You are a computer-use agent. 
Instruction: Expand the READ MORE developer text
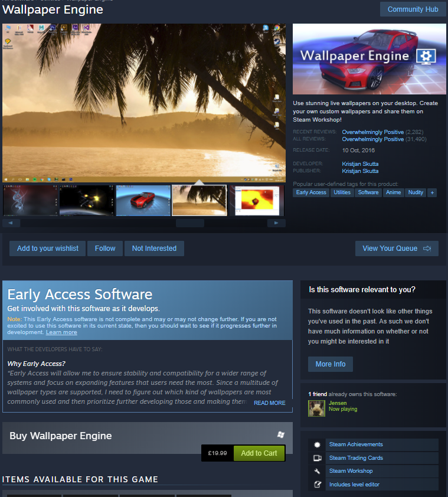click(270, 403)
